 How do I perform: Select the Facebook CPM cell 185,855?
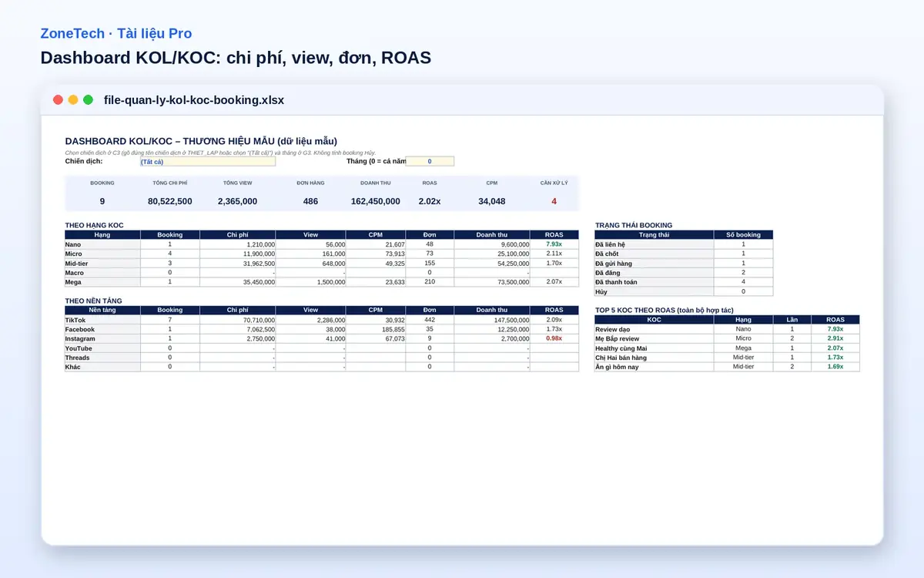pos(376,329)
